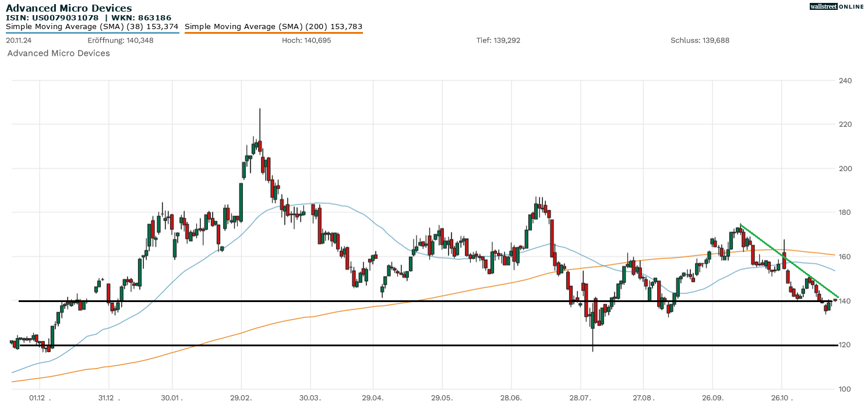Click the 29.02. date axis label
Viewport: 868px width, 401px height.
[x=241, y=398]
